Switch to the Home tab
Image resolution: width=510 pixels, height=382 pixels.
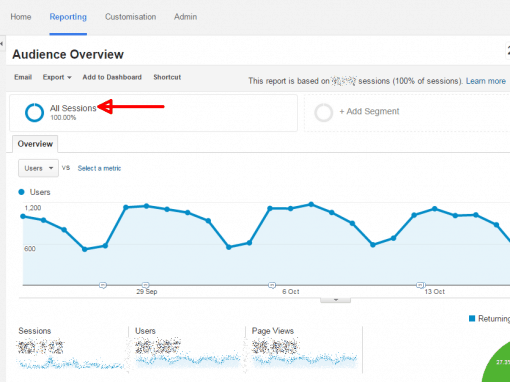click(x=21, y=17)
